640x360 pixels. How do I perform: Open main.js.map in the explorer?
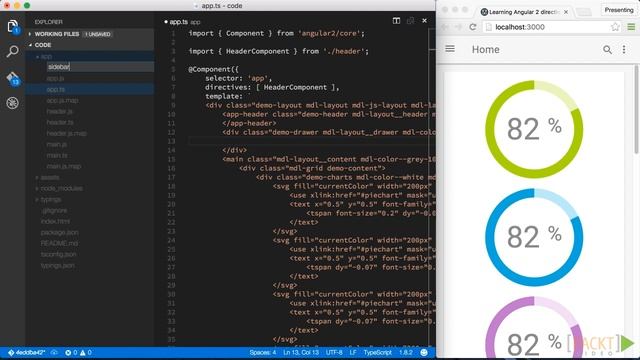[63, 167]
